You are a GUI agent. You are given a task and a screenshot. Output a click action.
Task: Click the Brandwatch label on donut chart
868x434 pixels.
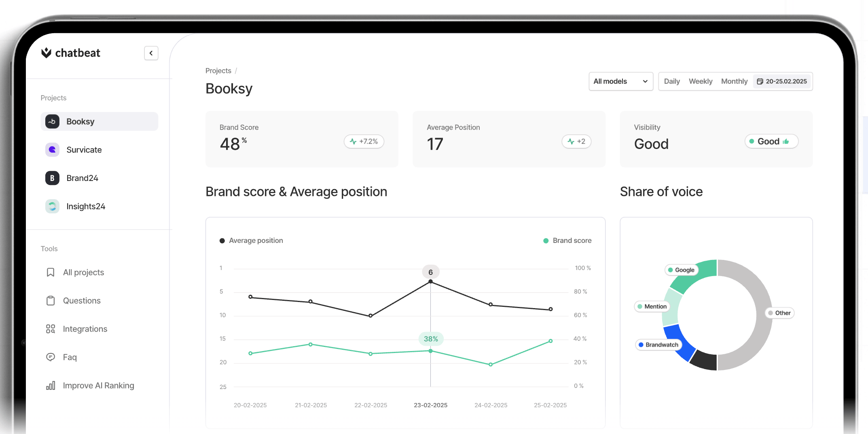[658, 345]
